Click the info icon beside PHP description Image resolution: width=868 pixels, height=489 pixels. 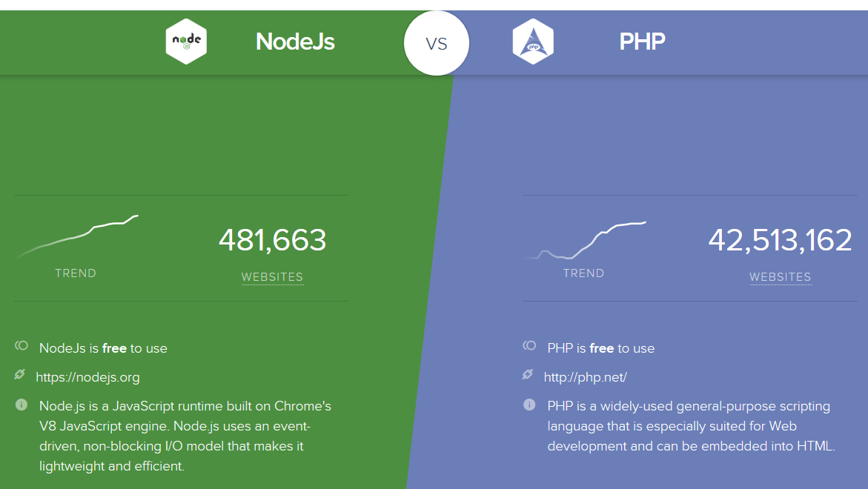click(x=529, y=405)
